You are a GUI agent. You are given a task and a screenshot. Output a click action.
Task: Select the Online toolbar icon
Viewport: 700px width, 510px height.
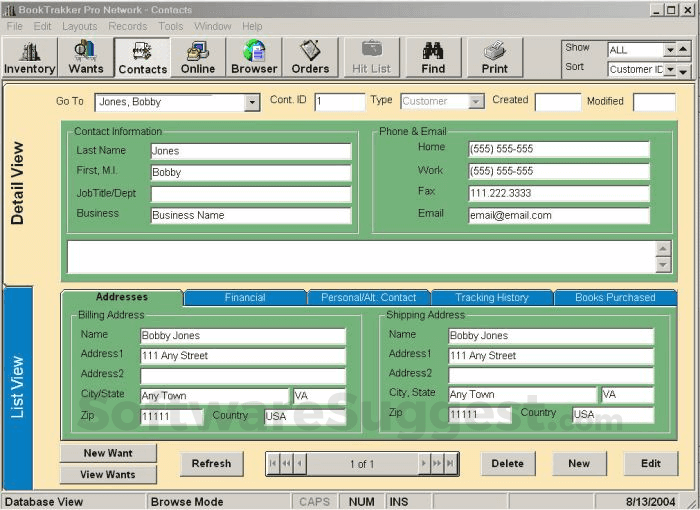pos(198,58)
